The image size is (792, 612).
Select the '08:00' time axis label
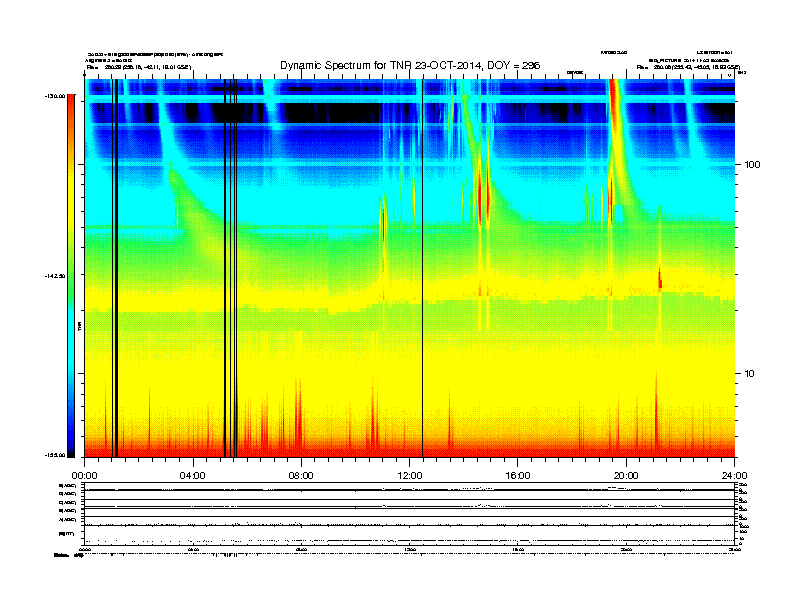[301, 476]
